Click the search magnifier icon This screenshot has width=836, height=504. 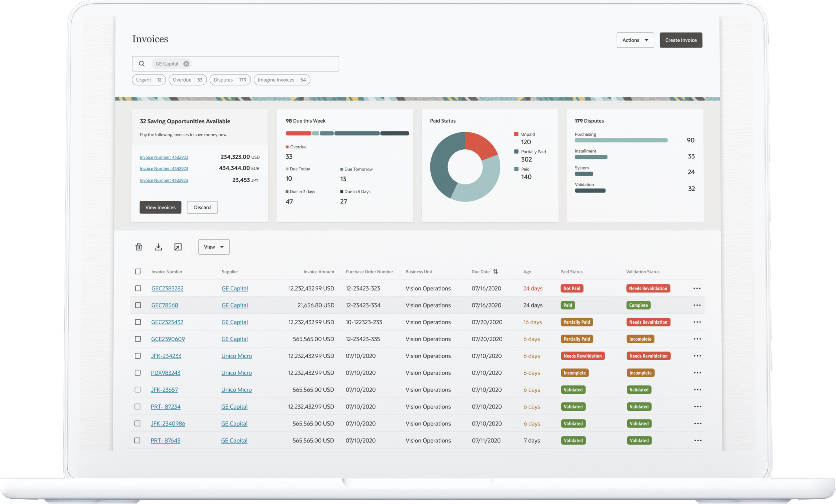pyautogui.click(x=142, y=64)
